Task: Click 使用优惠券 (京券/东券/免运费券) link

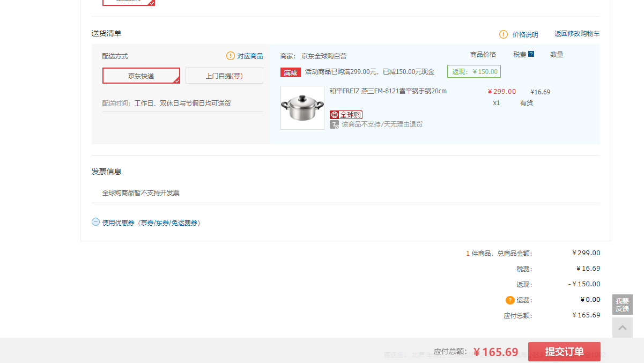Action: pos(151,223)
